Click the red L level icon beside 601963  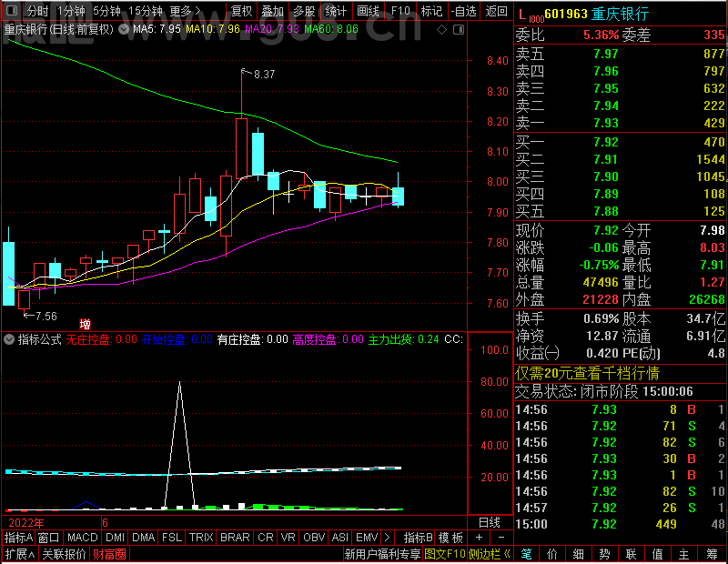(x=521, y=15)
